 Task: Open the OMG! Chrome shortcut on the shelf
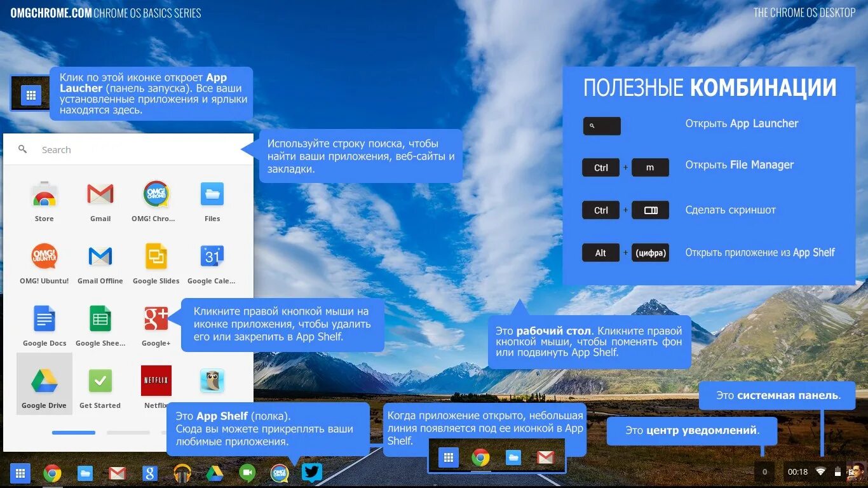279,473
